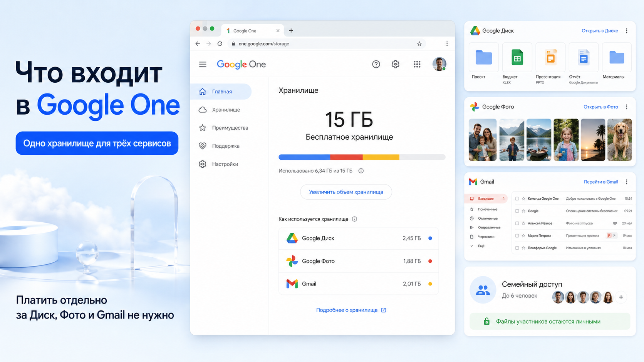
Task: Add a family member with the plus icon
Action: (621, 297)
